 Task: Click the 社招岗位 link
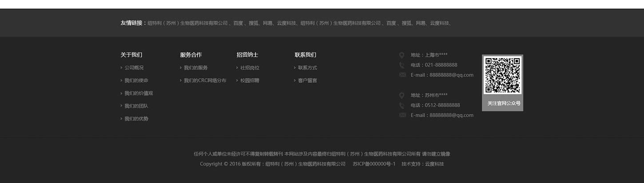pyautogui.click(x=250, y=68)
